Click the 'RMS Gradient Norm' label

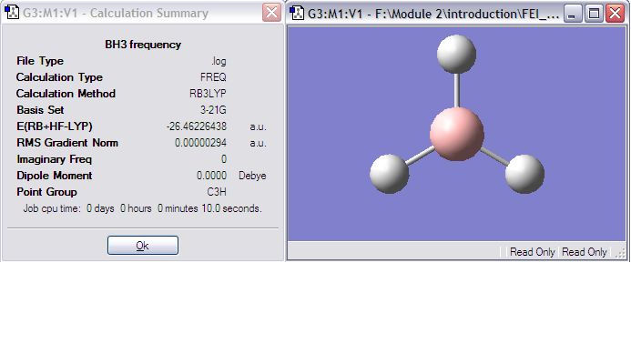click(67, 143)
